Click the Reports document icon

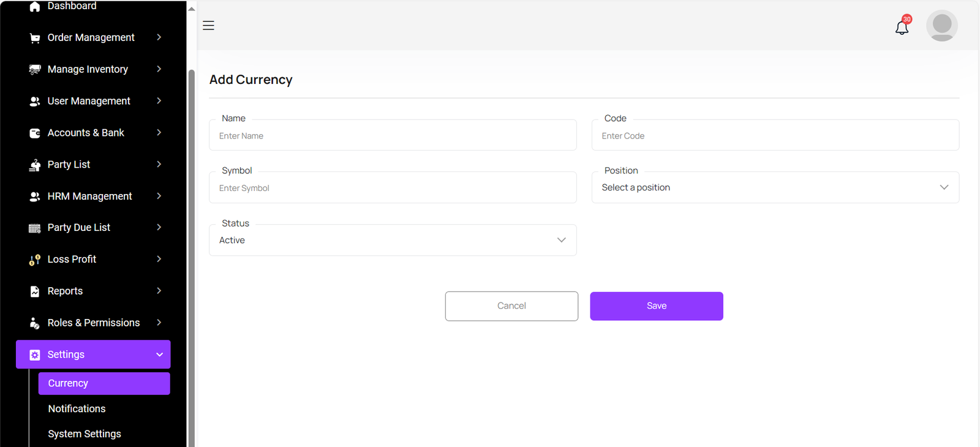(x=35, y=291)
